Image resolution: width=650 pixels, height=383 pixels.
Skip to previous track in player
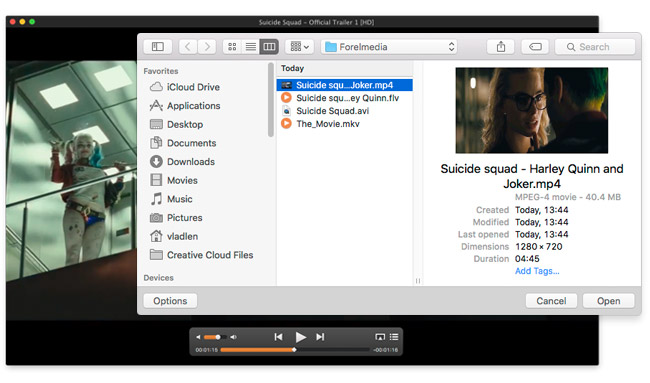tap(278, 337)
